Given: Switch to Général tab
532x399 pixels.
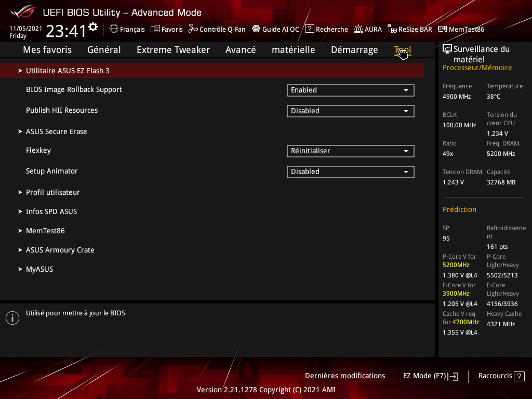Looking at the screenshot, I should [104, 50].
